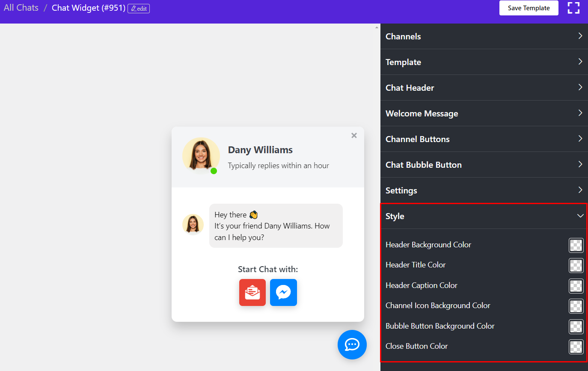The width and height of the screenshot is (588, 371).
Task: Click the green online status dot
Action: (x=214, y=171)
